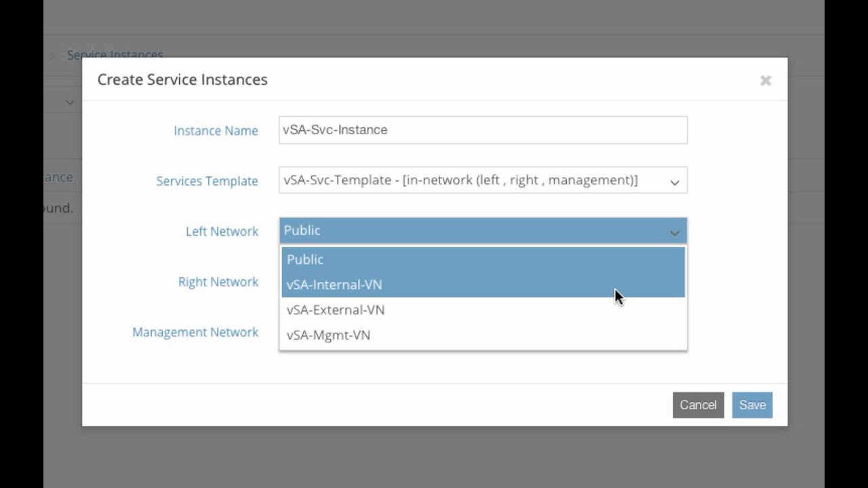
Task: Click the Instance Name label
Action: (x=216, y=131)
